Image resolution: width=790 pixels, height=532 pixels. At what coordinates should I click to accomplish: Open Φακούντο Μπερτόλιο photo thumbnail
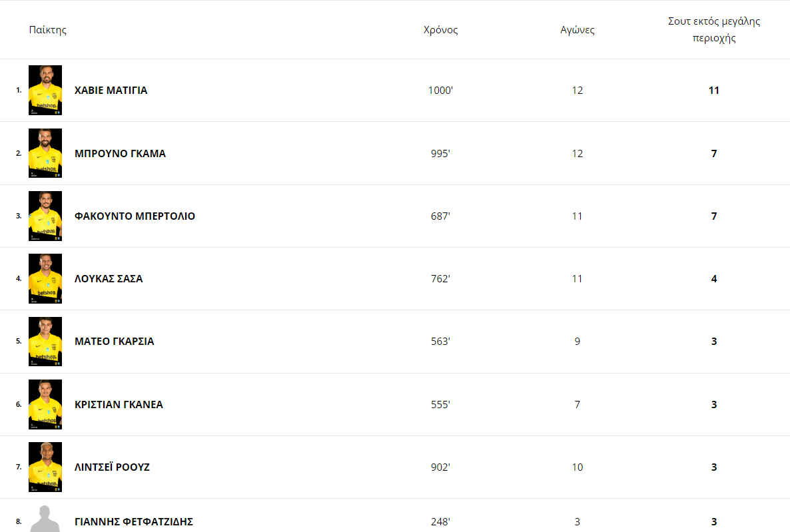(x=45, y=216)
